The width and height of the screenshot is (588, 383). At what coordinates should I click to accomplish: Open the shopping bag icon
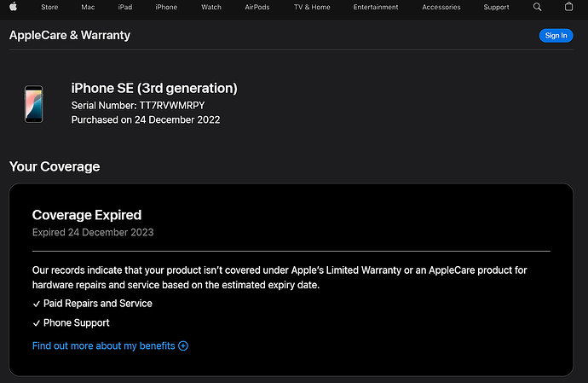coord(569,7)
